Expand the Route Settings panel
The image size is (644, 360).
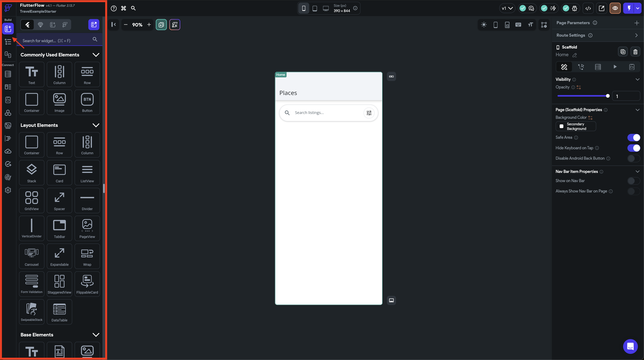(x=636, y=35)
